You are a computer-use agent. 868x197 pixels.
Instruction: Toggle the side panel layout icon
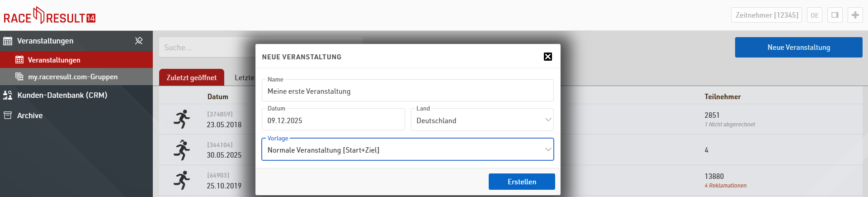click(x=835, y=15)
